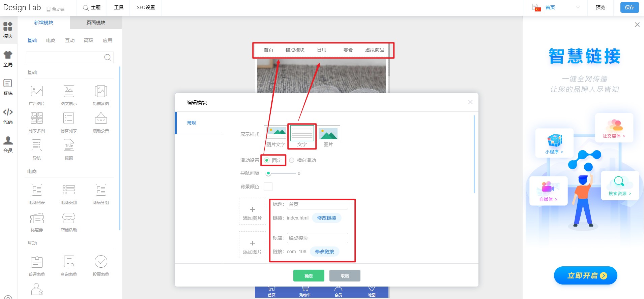The height and width of the screenshot is (299, 644).
Task: Select the 图文展示 module icon
Action: tap(69, 91)
